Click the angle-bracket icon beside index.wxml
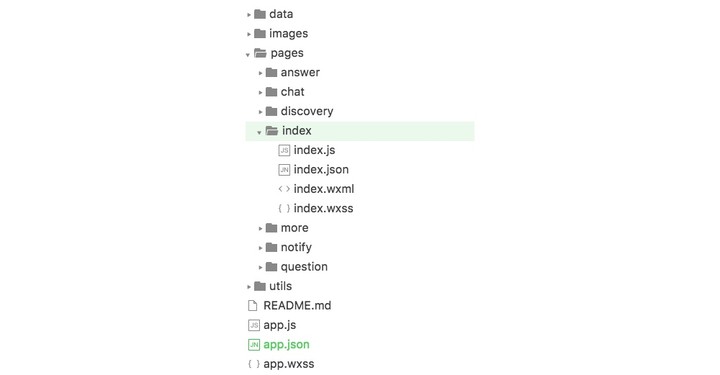Image resolution: width=720 pixels, height=375 pixels. point(284,189)
